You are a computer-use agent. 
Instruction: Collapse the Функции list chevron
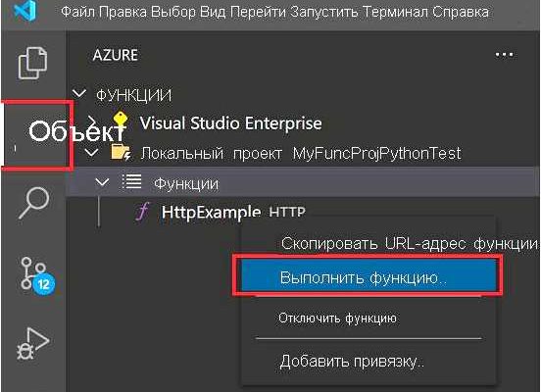click(102, 182)
